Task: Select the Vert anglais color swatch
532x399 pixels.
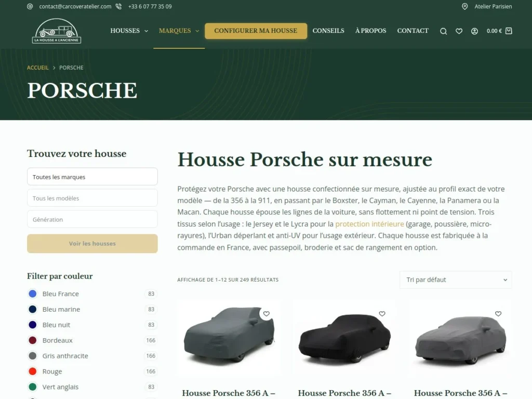Action: click(33, 387)
